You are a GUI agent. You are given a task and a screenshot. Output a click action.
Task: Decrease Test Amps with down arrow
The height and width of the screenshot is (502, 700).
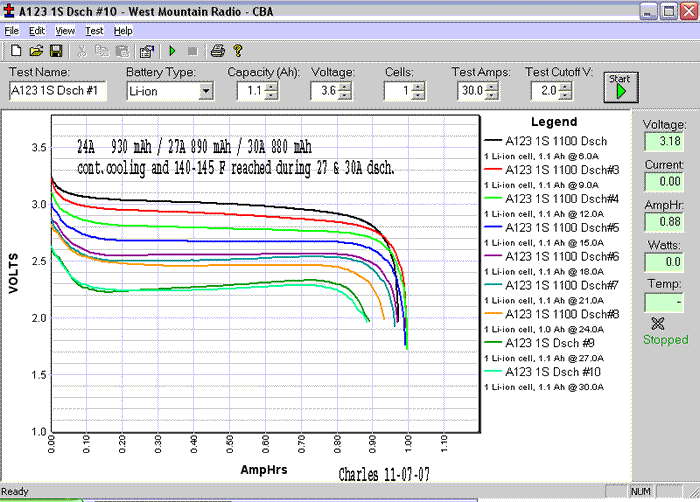tap(493, 95)
